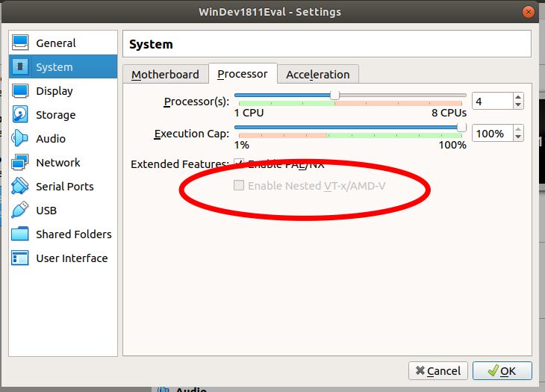
Task: Click the Audio label in sidebar
Action: coord(51,139)
